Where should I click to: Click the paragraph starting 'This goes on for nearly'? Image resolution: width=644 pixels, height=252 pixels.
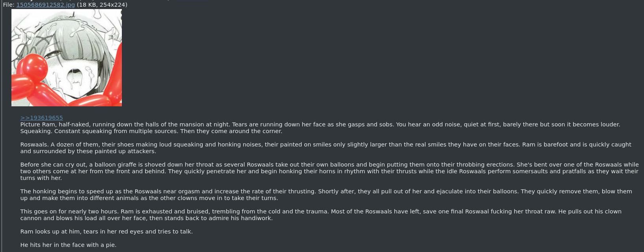(321, 215)
